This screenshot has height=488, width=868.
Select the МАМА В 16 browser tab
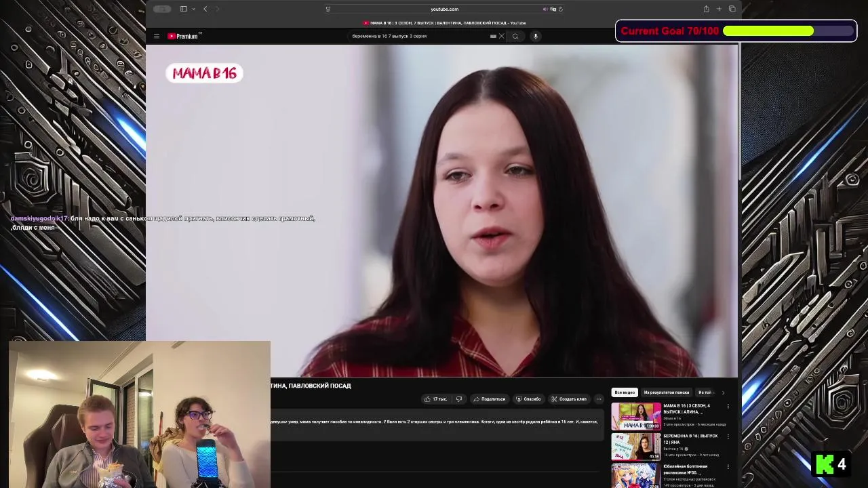444,23
